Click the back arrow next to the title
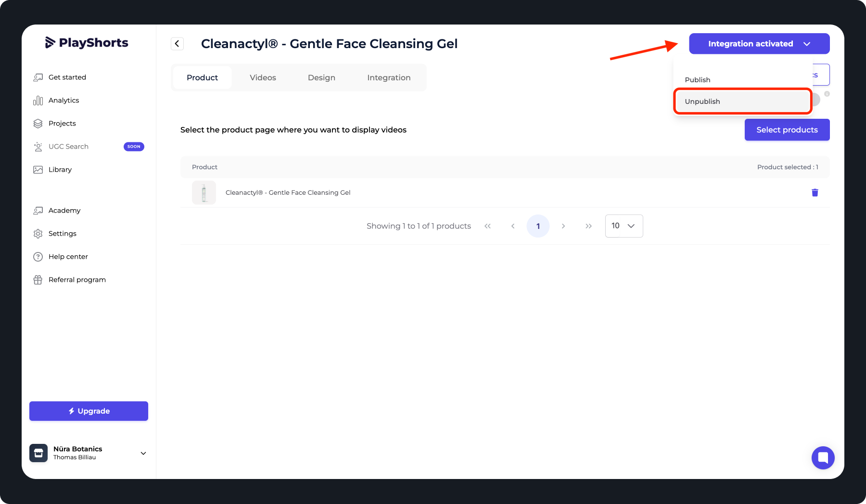This screenshot has height=504, width=866. (177, 44)
